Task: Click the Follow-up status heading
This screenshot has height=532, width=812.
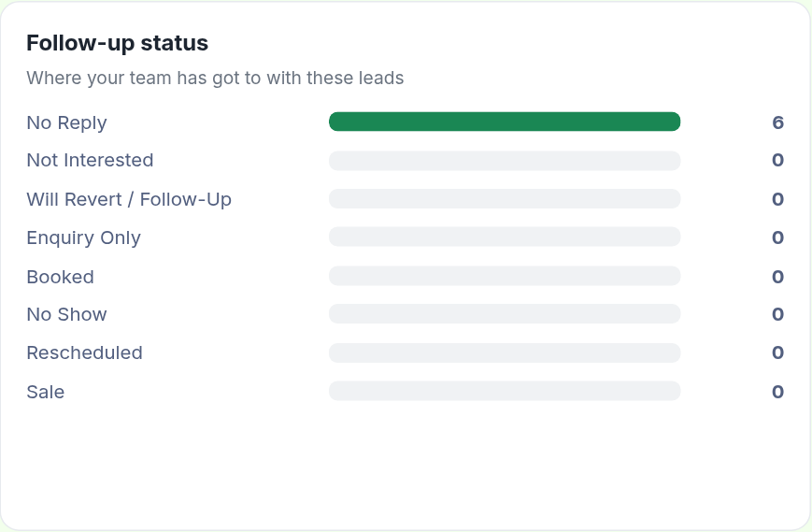Action: point(118,43)
